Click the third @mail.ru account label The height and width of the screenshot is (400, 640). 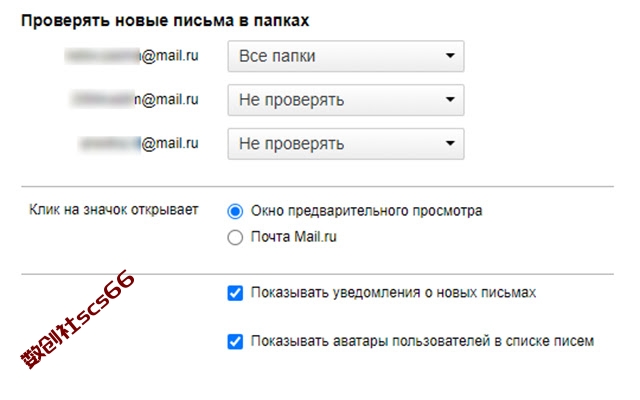138,144
